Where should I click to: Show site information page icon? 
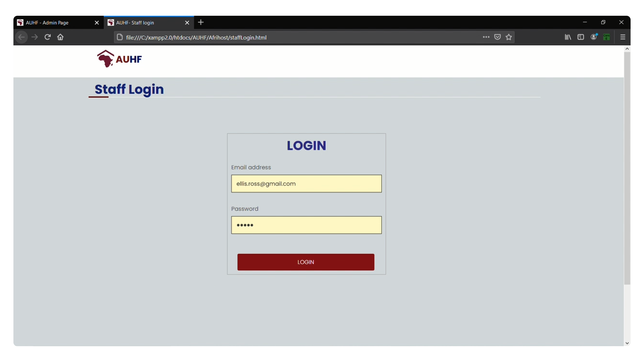pos(120,37)
